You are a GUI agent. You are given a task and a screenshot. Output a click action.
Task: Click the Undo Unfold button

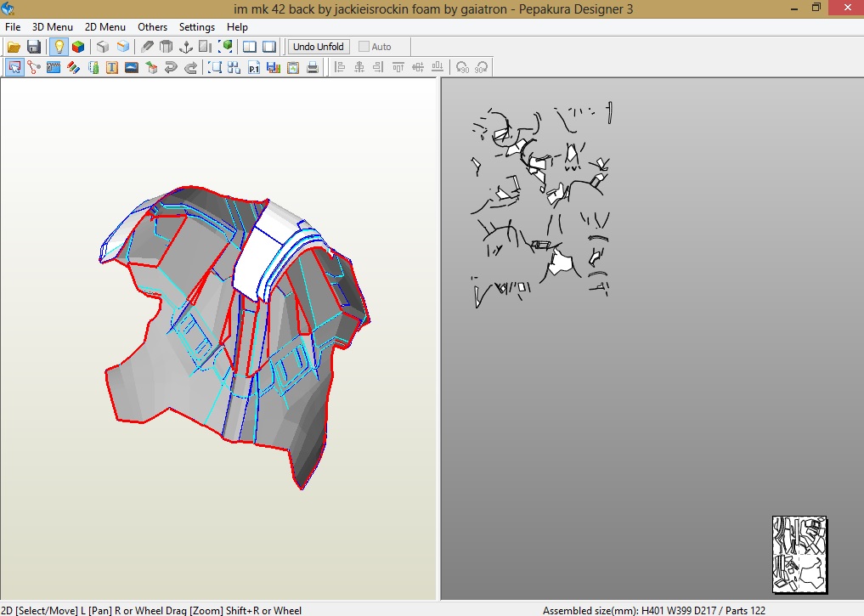[319, 47]
